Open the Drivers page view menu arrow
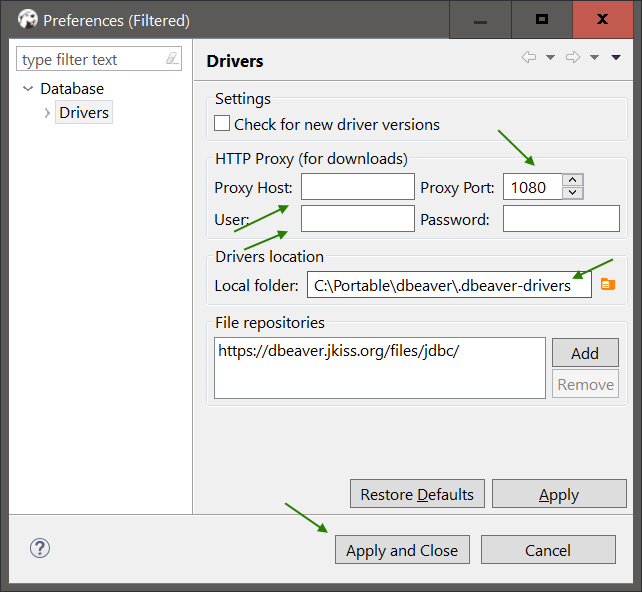This screenshot has width=642, height=592. 616,57
